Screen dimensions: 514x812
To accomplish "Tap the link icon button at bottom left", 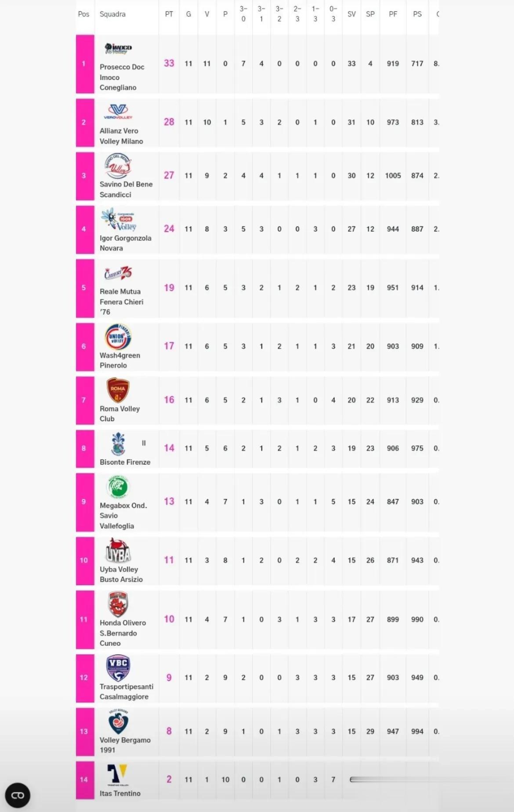I will point(18,795).
